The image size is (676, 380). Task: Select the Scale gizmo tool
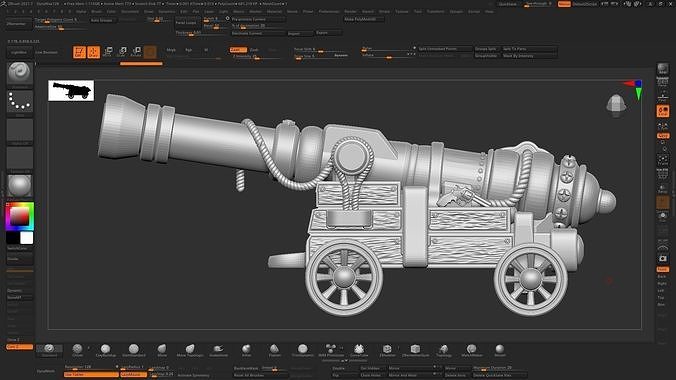point(122,52)
